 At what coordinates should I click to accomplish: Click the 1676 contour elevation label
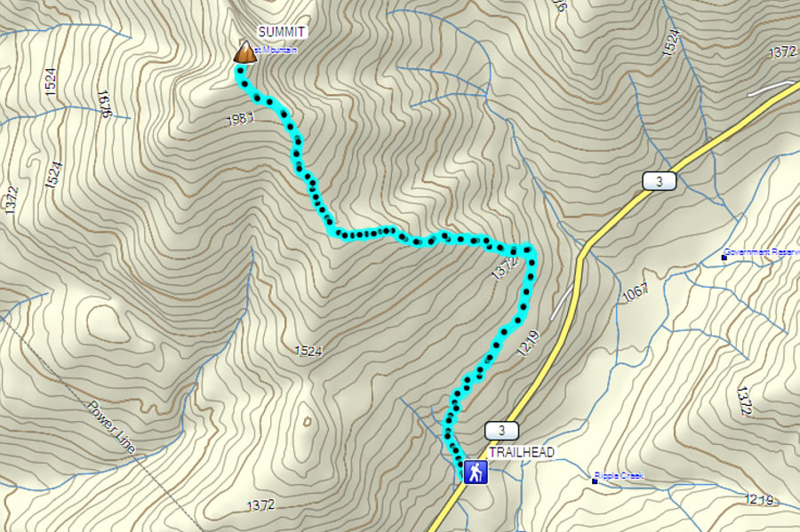[x=104, y=104]
